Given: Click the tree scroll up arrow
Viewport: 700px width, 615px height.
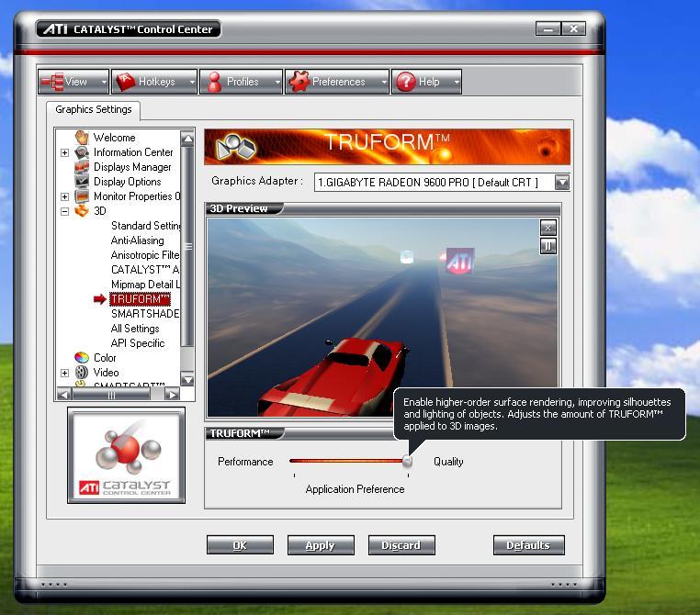Looking at the screenshot, I should pos(188,139).
